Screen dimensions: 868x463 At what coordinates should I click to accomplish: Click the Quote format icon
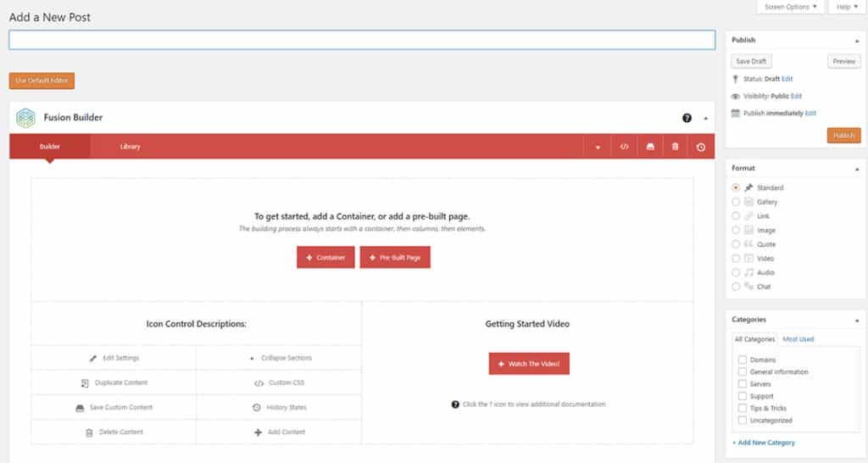click(749, 244)
